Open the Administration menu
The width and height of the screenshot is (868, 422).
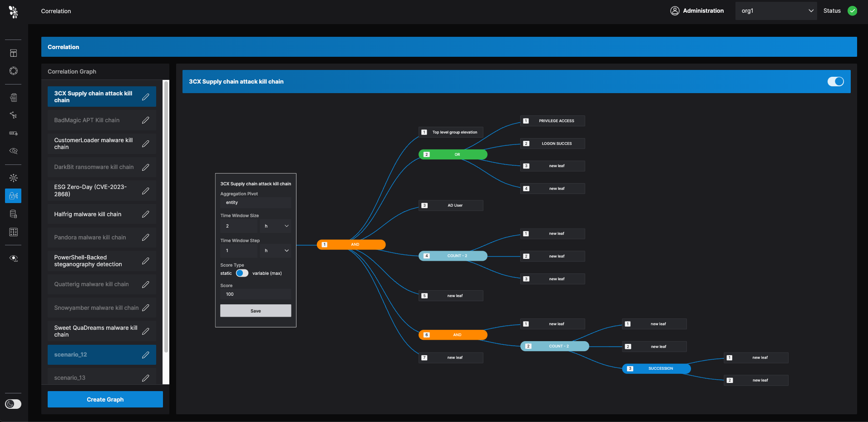[x=703, y=10]
